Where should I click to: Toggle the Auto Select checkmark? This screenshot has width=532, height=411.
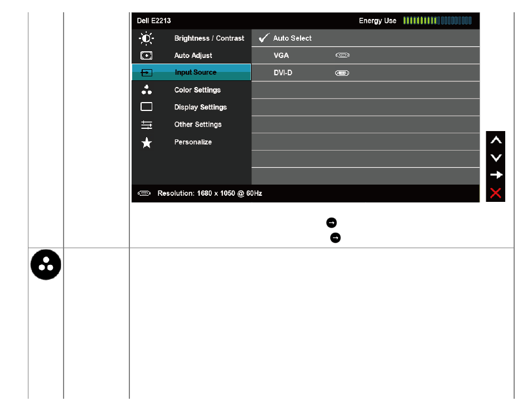[x=264, y=38]
